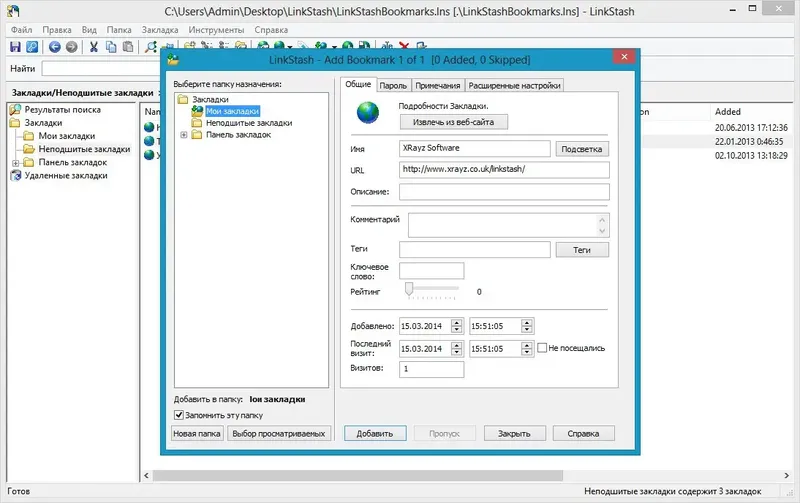Click the Теги input field
This screenshot has width=800, height=503.
click(474, 249)
